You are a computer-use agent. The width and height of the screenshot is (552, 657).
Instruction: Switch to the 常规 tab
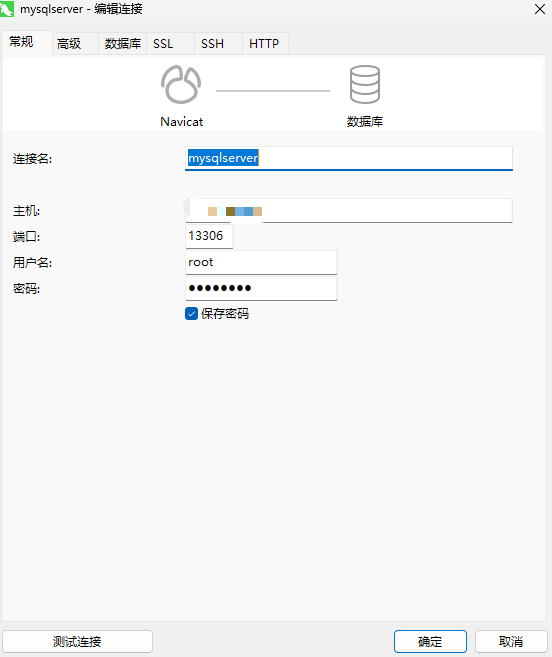click(27, 42)
